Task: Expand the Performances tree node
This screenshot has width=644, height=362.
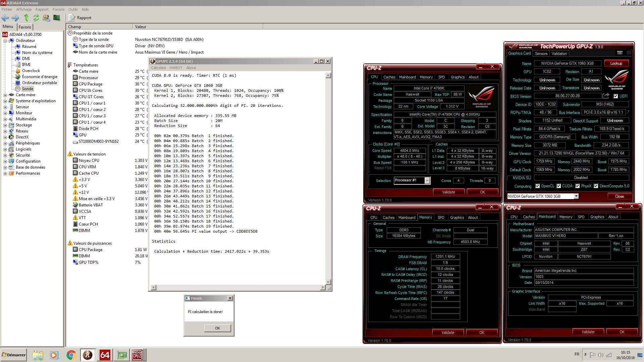Action: click(x=5, y=174)
